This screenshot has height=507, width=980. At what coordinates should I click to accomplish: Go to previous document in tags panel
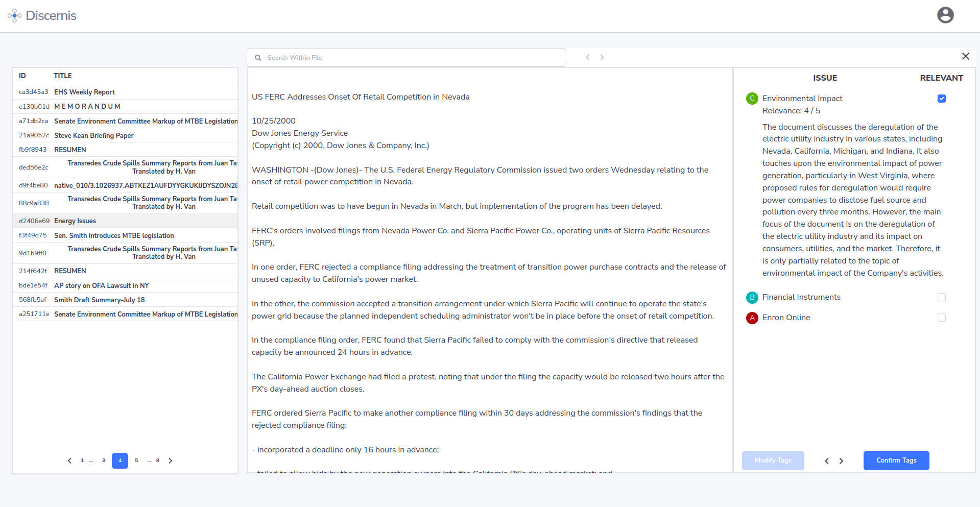tap(827, 461)
